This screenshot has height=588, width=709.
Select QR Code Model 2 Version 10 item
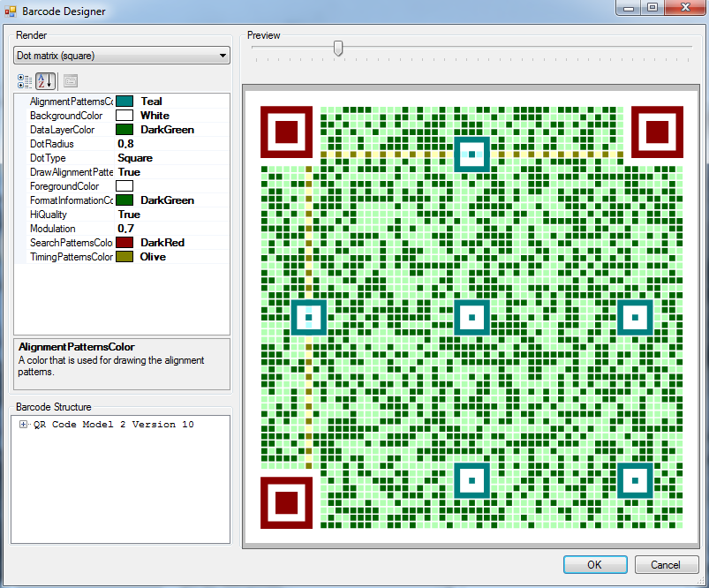point(114,425)
